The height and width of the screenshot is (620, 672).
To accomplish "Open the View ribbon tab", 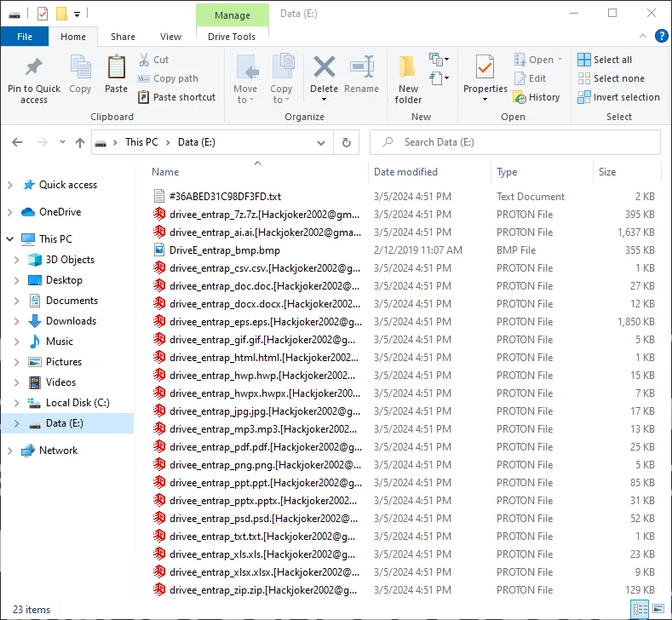I will [170, 37].
